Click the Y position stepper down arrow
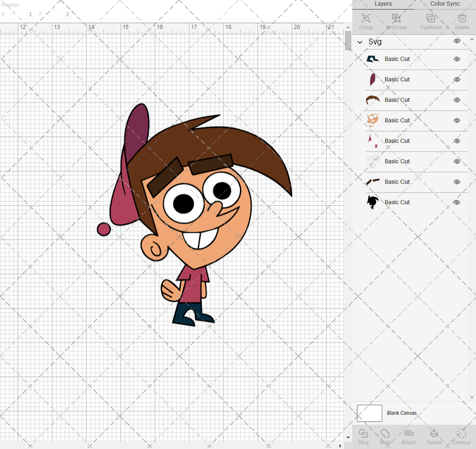The image size is (476, 449). [x=67, y=16]
